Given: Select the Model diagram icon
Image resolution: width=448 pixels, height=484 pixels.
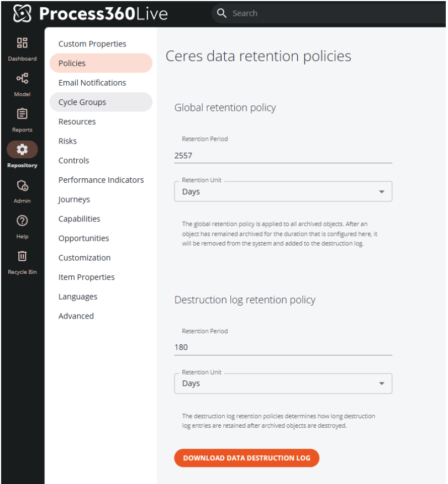Looking at the screenshot, I should 22,79.
